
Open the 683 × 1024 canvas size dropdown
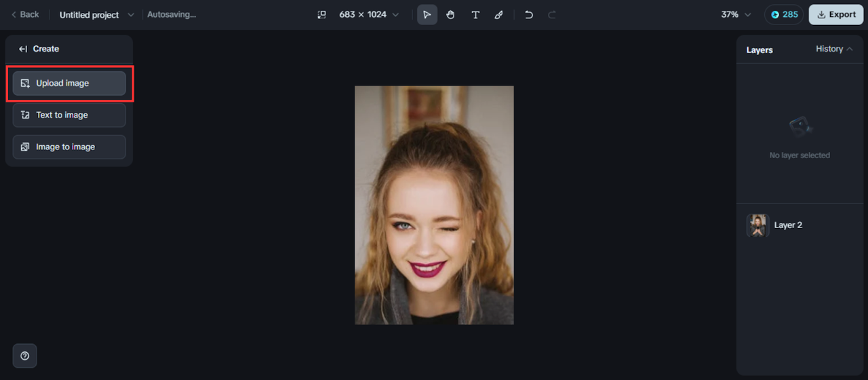pyautogui.click(x=369, y=14)
